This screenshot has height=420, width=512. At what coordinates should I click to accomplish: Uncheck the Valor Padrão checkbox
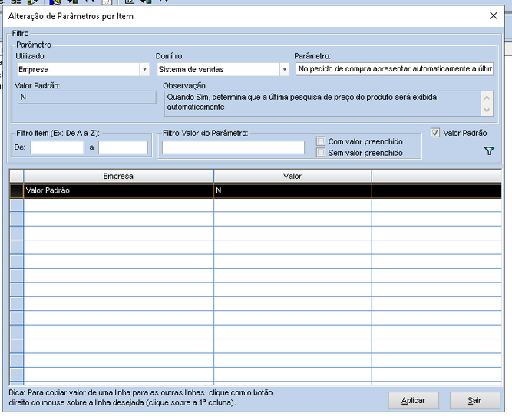pyautogui.click(x=436, y=133)
